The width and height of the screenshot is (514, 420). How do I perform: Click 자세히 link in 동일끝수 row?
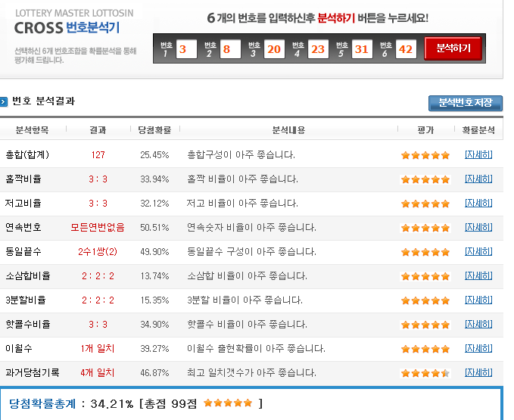point(478,252)
